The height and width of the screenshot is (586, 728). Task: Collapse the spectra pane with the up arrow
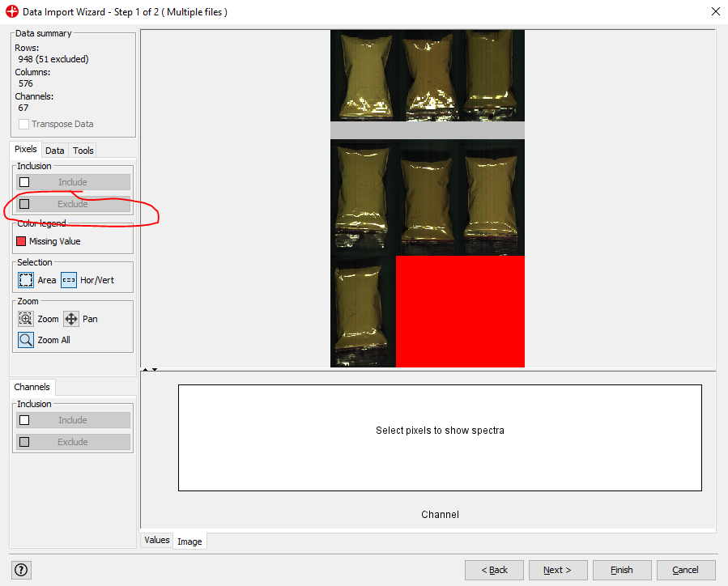pyautogui.click(x=145, y=370)
